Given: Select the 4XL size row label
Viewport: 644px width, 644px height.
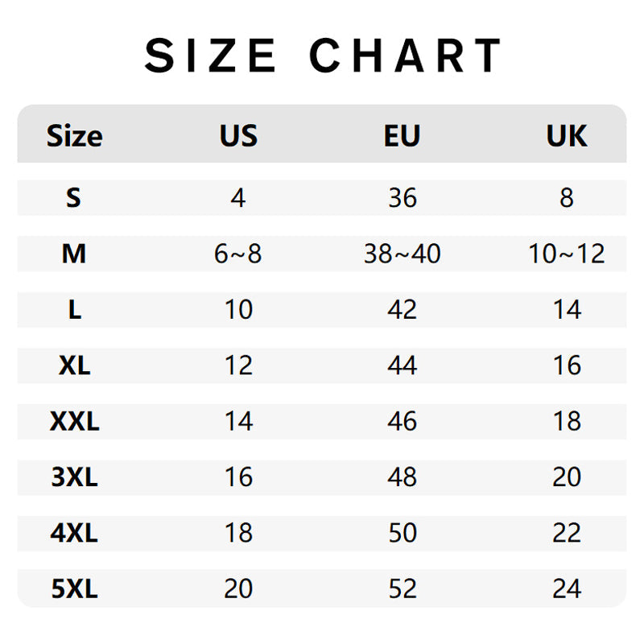Looking at the screenshot, I should tap(74, 533).
